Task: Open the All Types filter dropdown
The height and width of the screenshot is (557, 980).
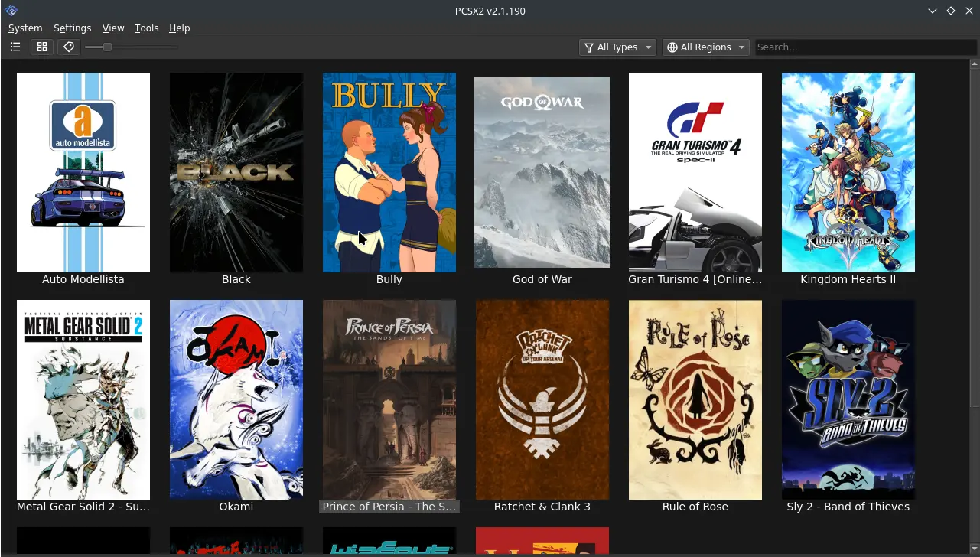Action: 617,47
